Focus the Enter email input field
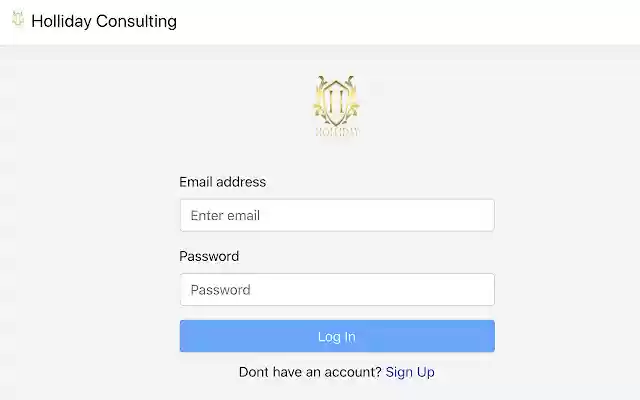The height and width of the screenshot is (400, 640). click(x=337, y=215)
